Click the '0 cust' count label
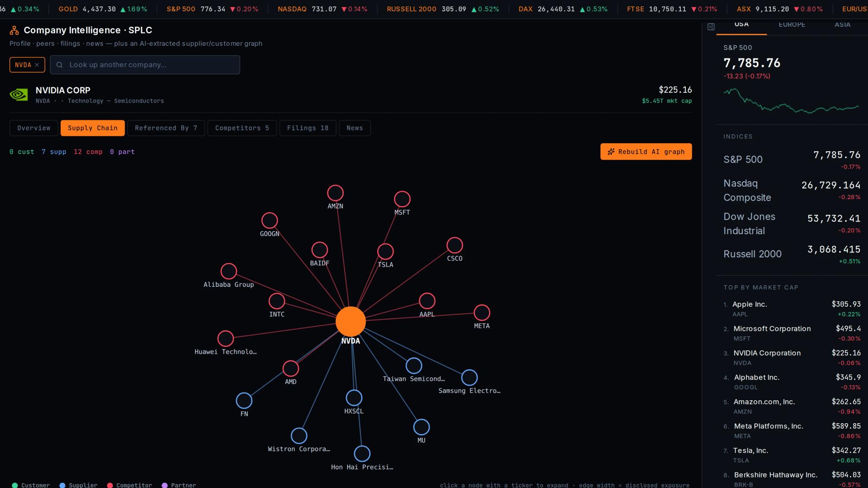 (x=22, y=152)
